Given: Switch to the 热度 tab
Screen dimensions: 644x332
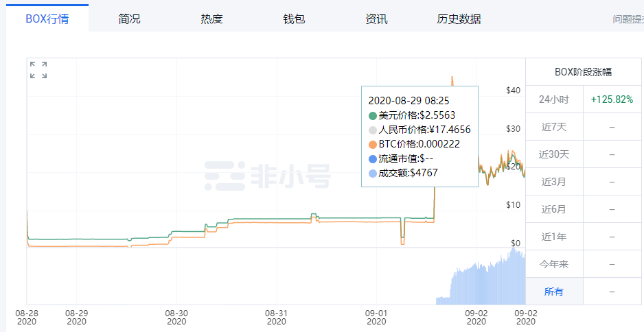Looking at the screenshot, I should [x=211, y=19].
